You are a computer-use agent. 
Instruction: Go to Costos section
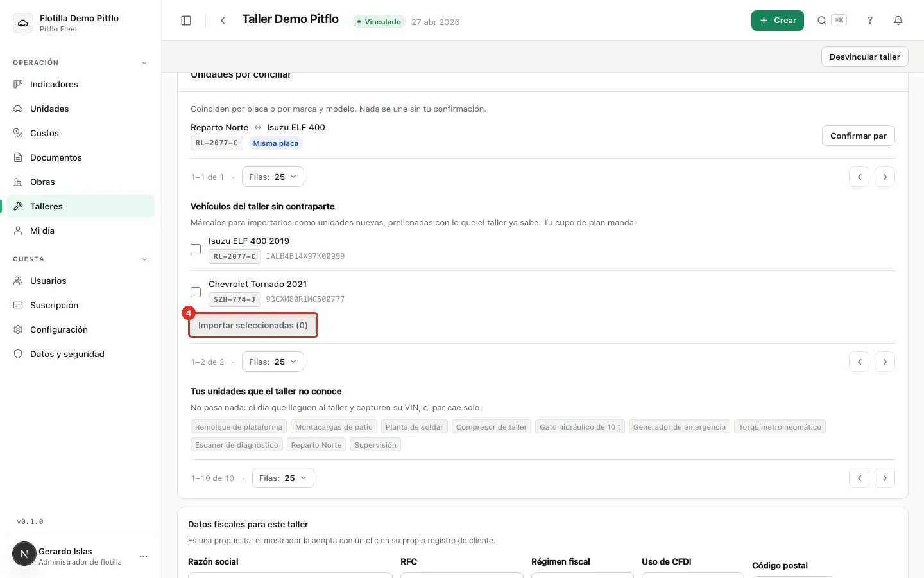tap(81, 133)
